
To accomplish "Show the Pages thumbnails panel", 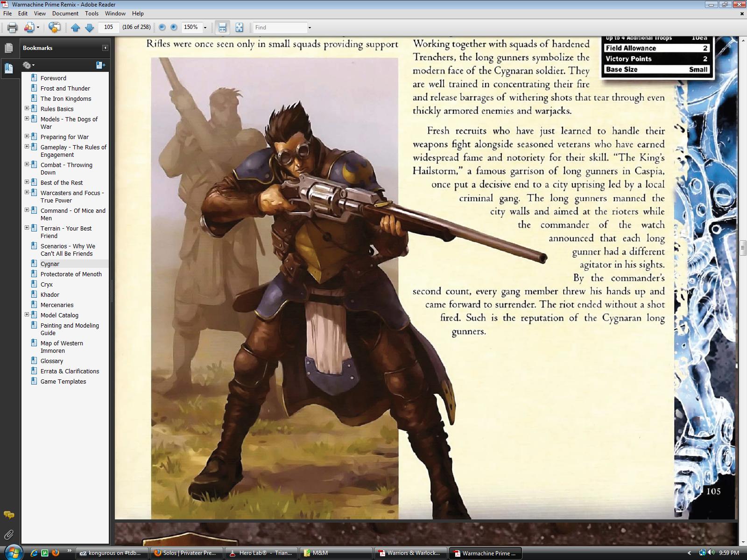I will [8, 48].
